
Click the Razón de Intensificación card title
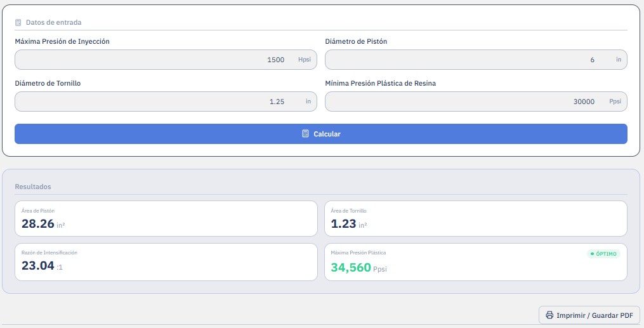pyautogui.click(x=49, y=253)
